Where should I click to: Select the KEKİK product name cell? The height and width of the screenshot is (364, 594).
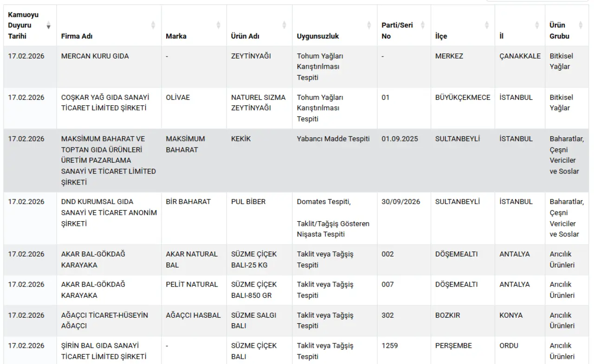241,139
